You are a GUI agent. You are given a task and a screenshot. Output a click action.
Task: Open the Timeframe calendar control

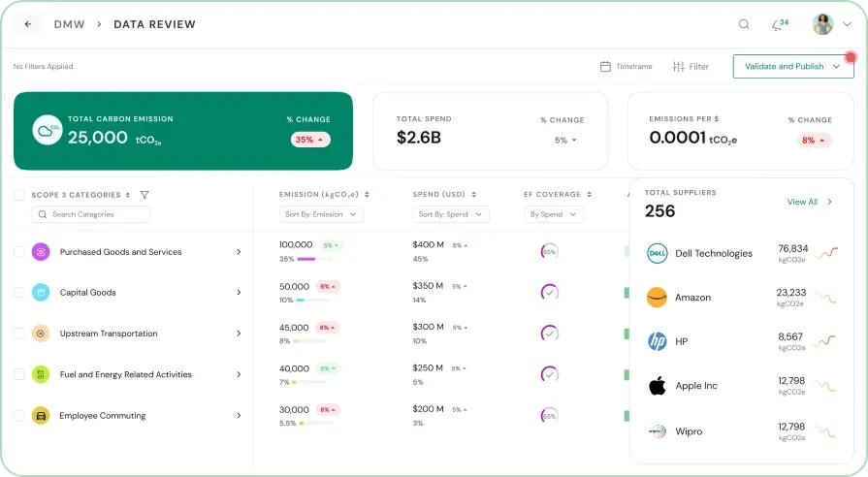coord(627,66)
